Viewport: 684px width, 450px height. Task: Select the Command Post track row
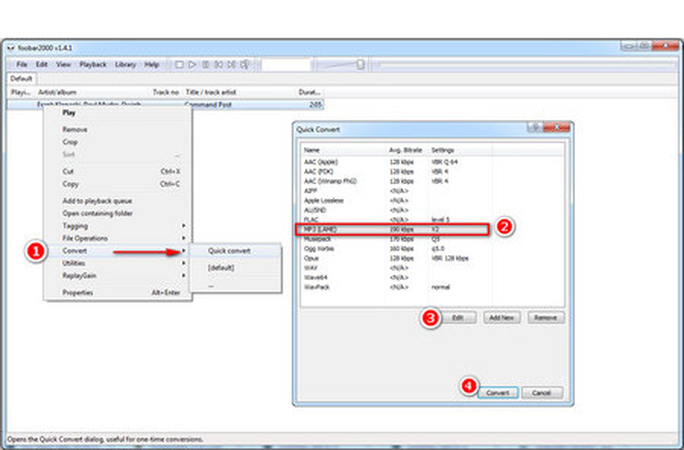click(166, 105)
